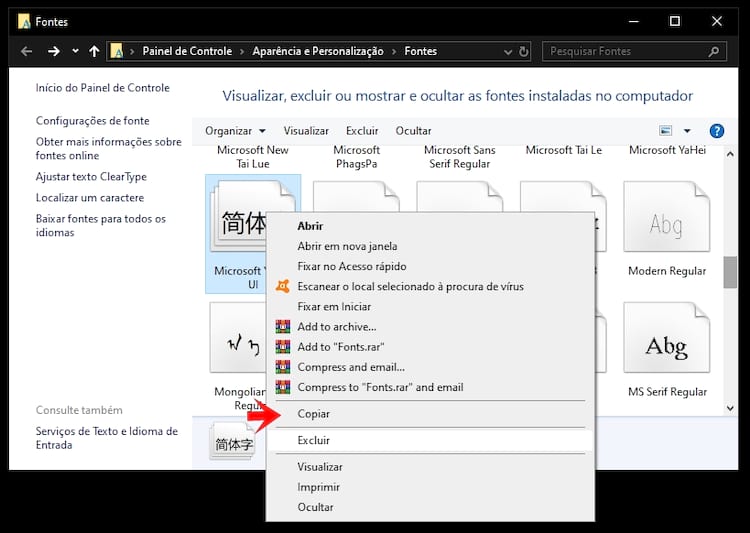Click into the Pesquisar Fontes search box
This screenshot has height=533, width=750.
[x=634, y=51]
